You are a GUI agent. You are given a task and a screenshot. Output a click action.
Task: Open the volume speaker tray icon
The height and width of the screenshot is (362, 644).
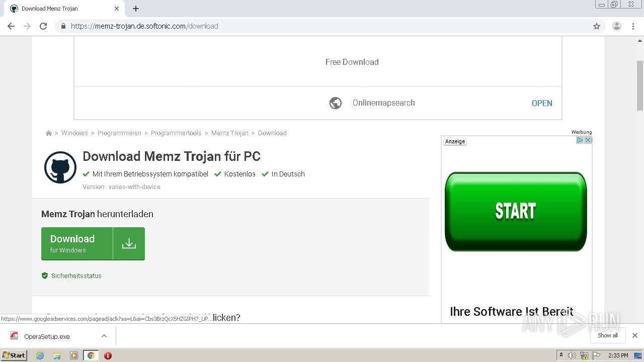(572, 355)
